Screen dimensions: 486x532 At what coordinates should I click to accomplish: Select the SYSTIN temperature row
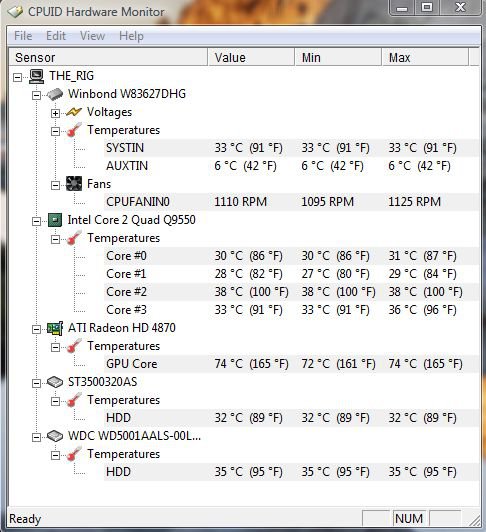point(291,148)
